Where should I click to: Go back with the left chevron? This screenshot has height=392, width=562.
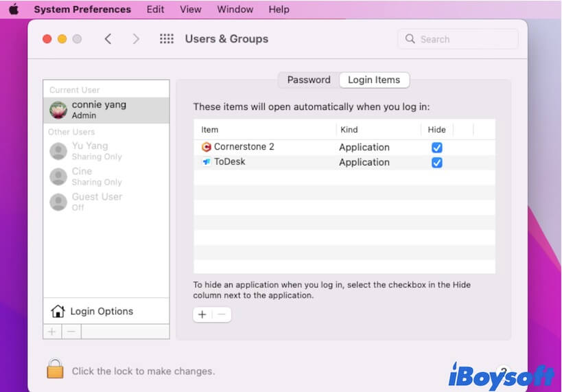108,38
